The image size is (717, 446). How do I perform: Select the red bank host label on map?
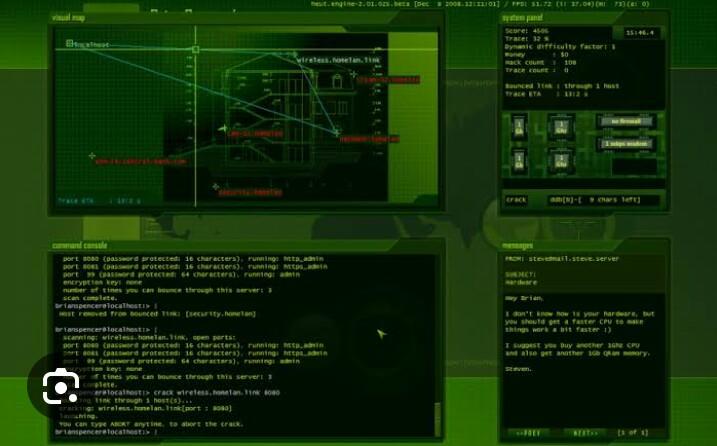click(141, 161)
